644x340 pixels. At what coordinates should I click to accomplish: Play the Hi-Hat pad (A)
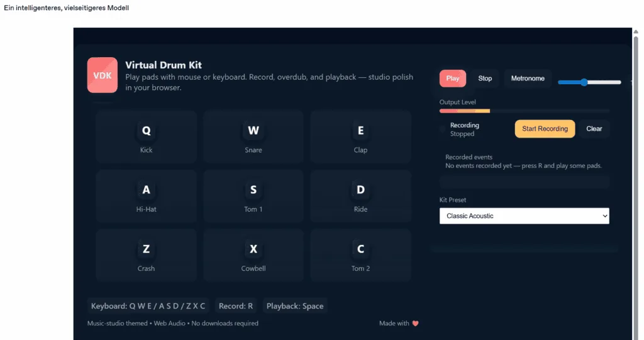coord(146,196)
